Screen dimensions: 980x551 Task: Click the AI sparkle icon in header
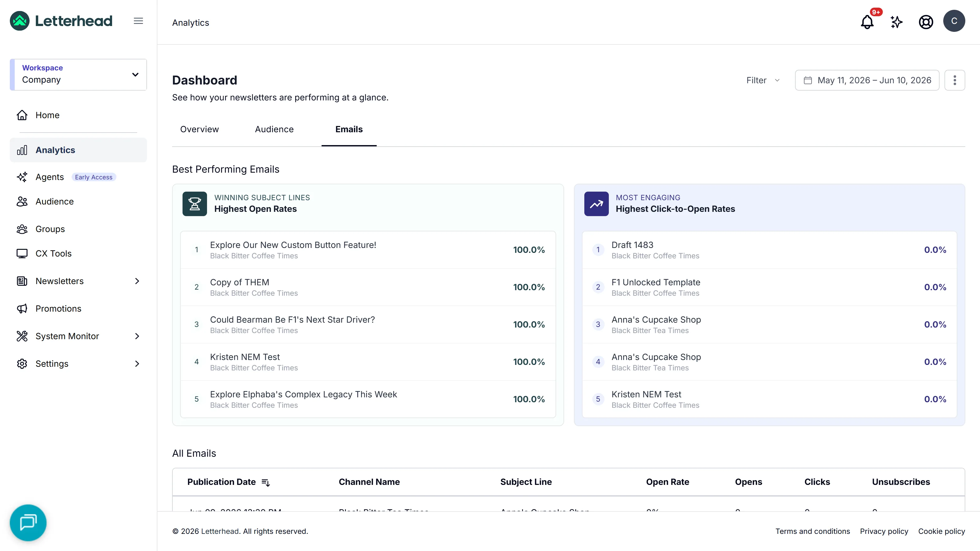tap(896, 22)
